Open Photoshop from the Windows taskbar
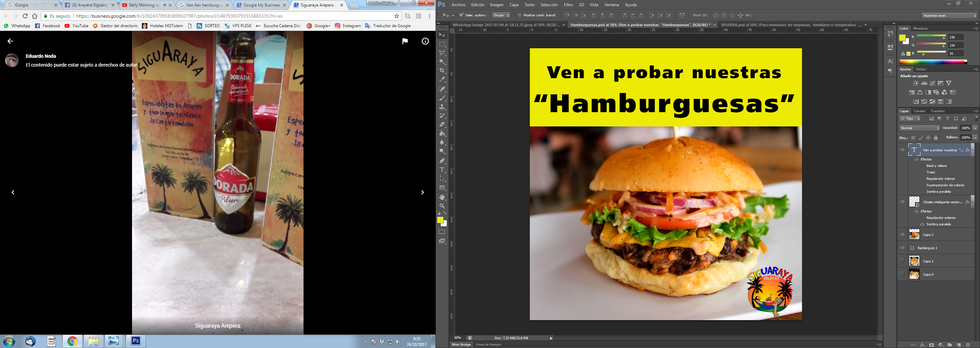 [x=136, y=341]
